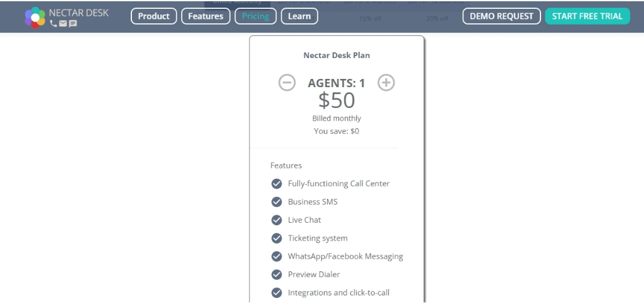Open the Learn dropdown menu
This screenshot has width=644, height=303.
[299, 16]
